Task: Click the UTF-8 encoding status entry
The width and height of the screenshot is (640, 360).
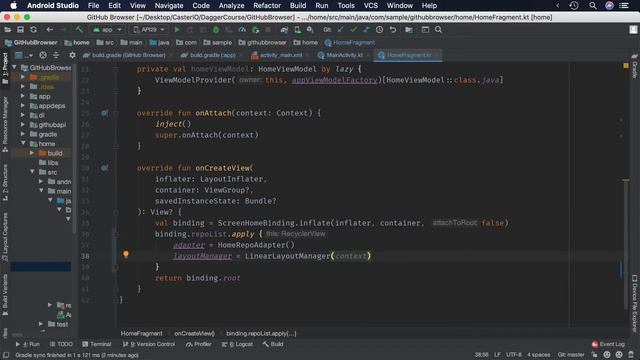Action: click(x=514, y=355)
